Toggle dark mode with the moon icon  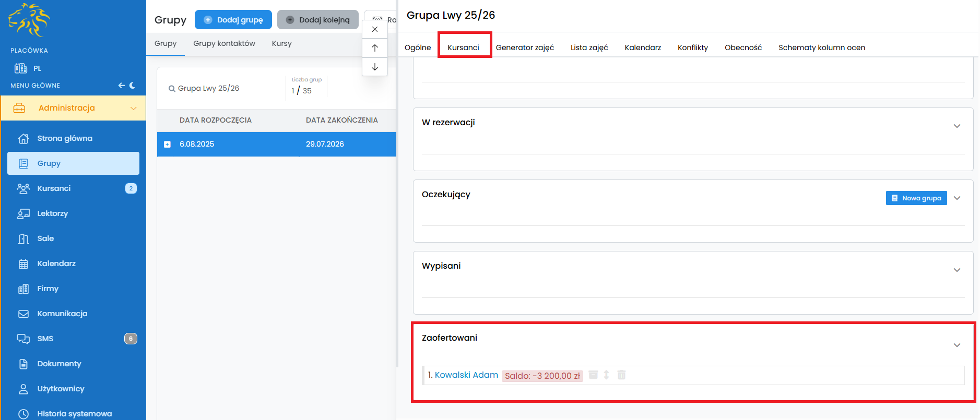click(x=133, y=85)
